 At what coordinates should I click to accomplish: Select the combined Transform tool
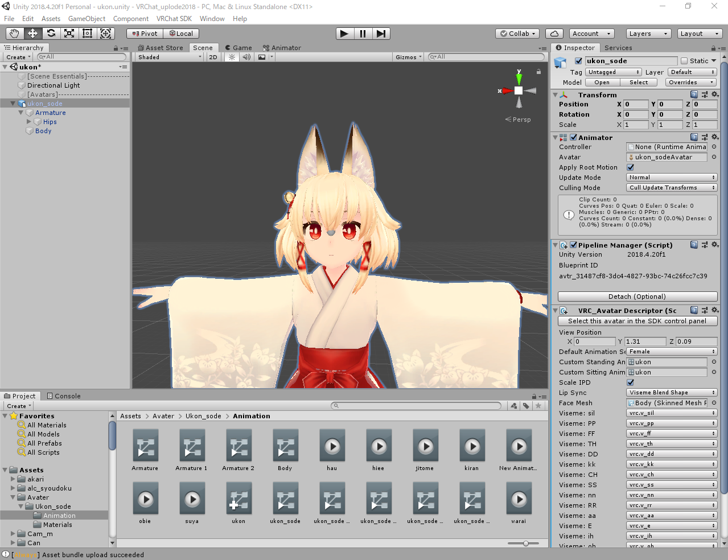coord(106,34)
